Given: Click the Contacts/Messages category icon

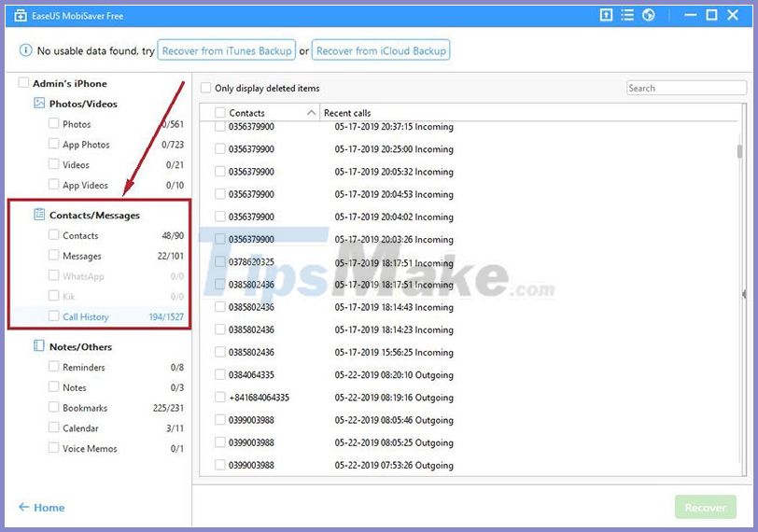Looking at the screenshot, I should (39, 214).
